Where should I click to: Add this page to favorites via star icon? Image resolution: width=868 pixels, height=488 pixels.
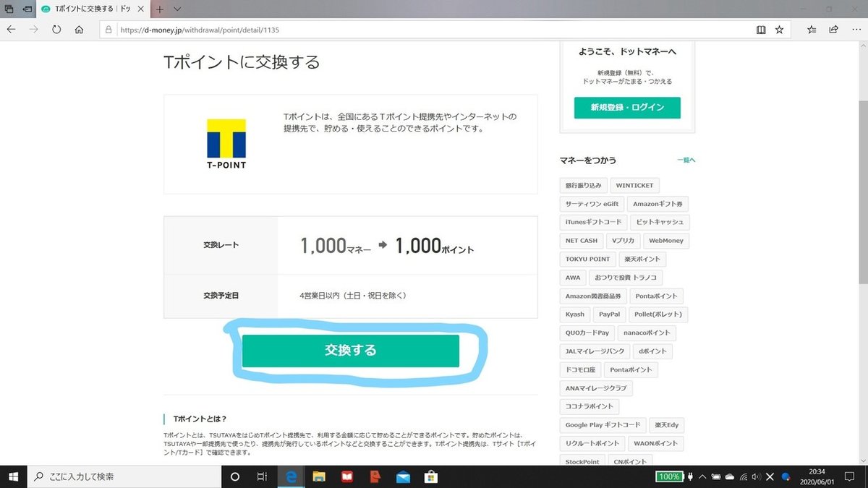(779, 30)
